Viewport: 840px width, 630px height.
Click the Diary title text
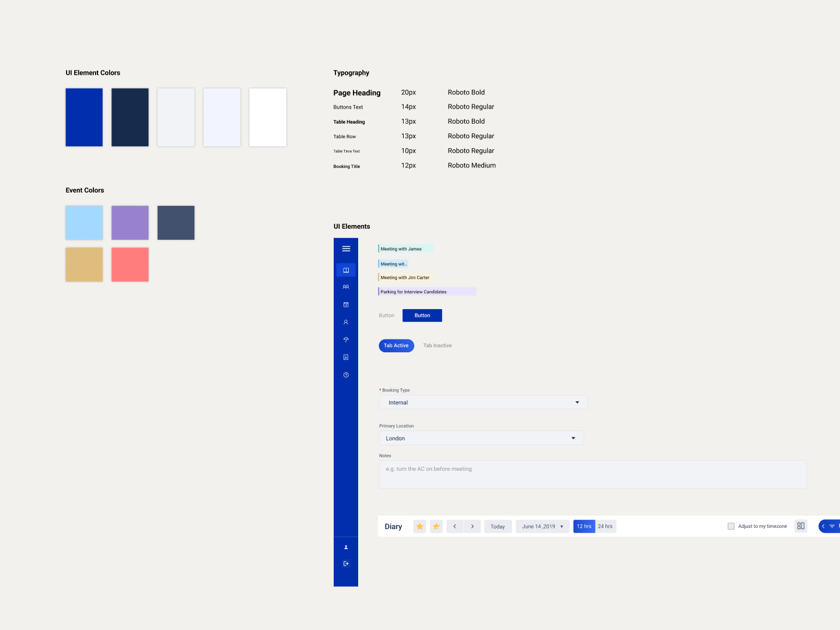(x=393, y=527)
